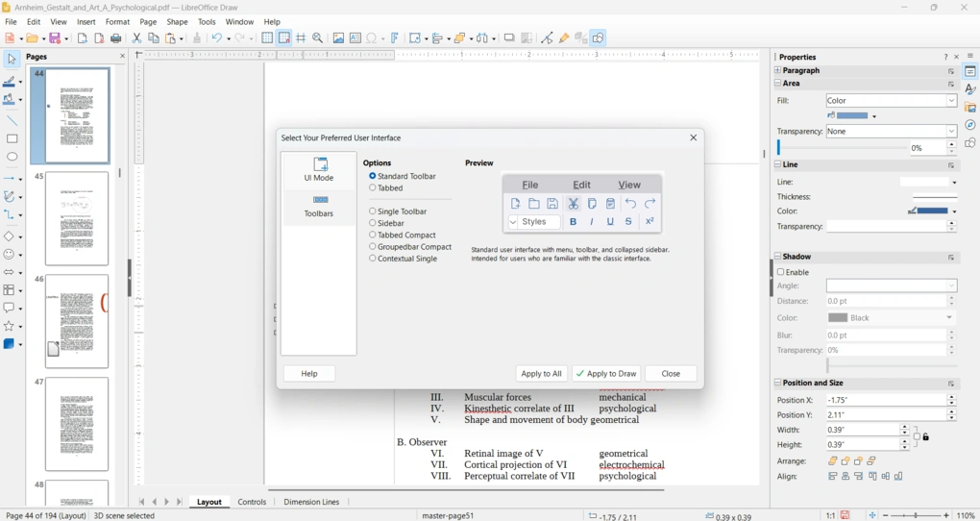Click the UI Mode icon in dialog

pyautogui.click(x=319, y=169)
